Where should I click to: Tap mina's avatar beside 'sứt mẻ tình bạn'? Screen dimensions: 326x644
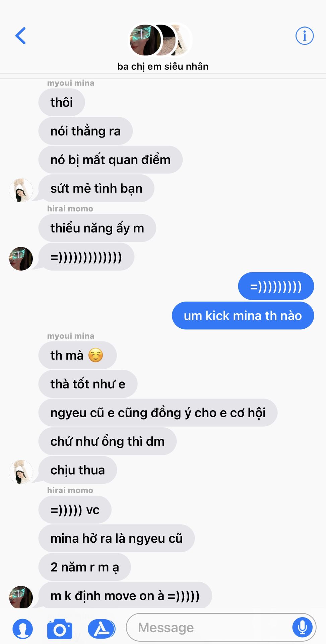pos(21,190)
